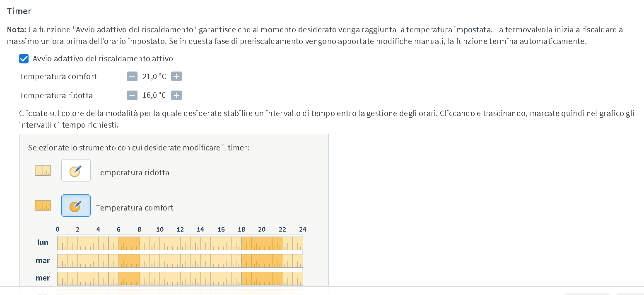Click the lun row evening comfort block at 20
Viewport: 644px width, 295px height.
coord(262,243)
